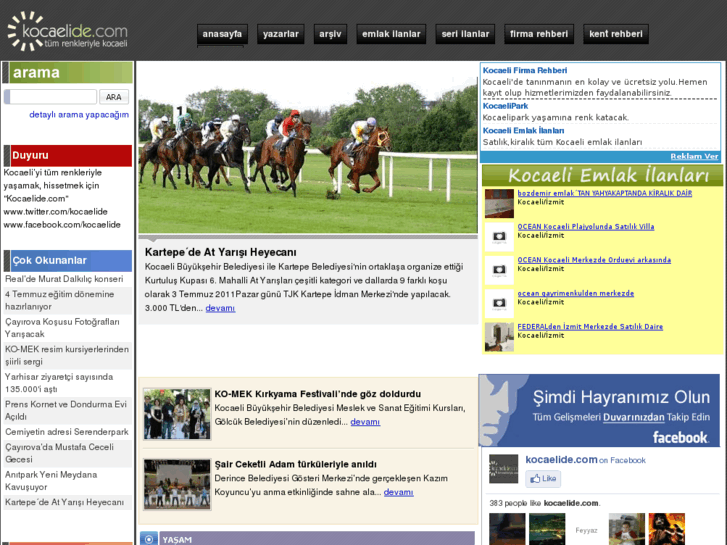This screenshot has height=545, width=727.
Task: Follow devamı link of KO-MEK article
Action: [x=365, y=422]
